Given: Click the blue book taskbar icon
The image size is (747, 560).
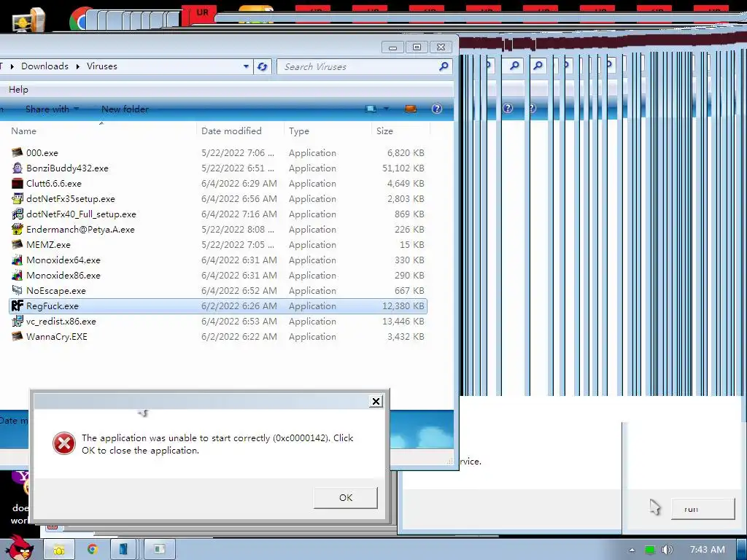Looking at the screenshot, I should pyautogui.click(x=123, y=550).
